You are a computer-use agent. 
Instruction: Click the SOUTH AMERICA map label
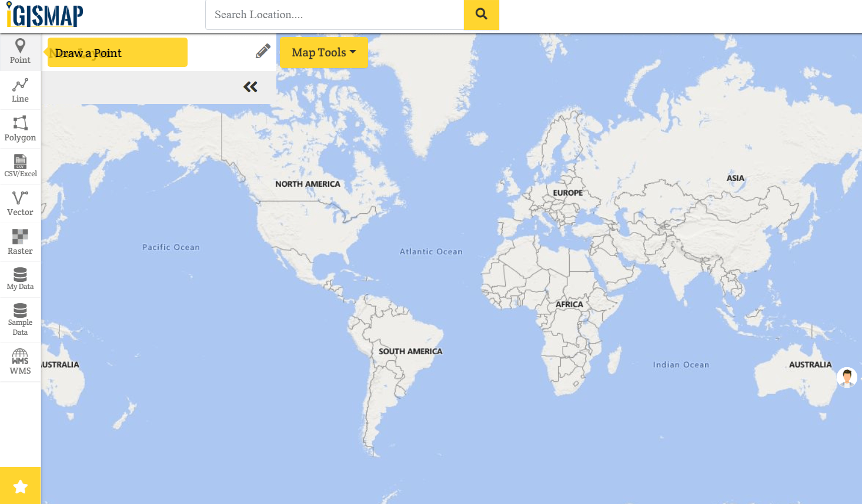click(410, 351)
